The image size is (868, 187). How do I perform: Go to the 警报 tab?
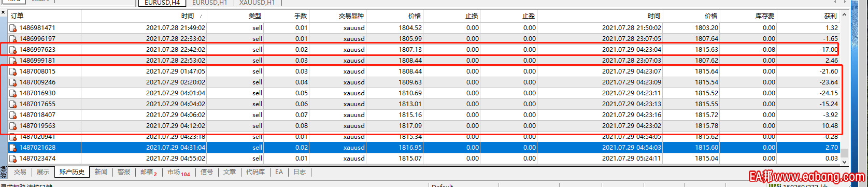124,172
